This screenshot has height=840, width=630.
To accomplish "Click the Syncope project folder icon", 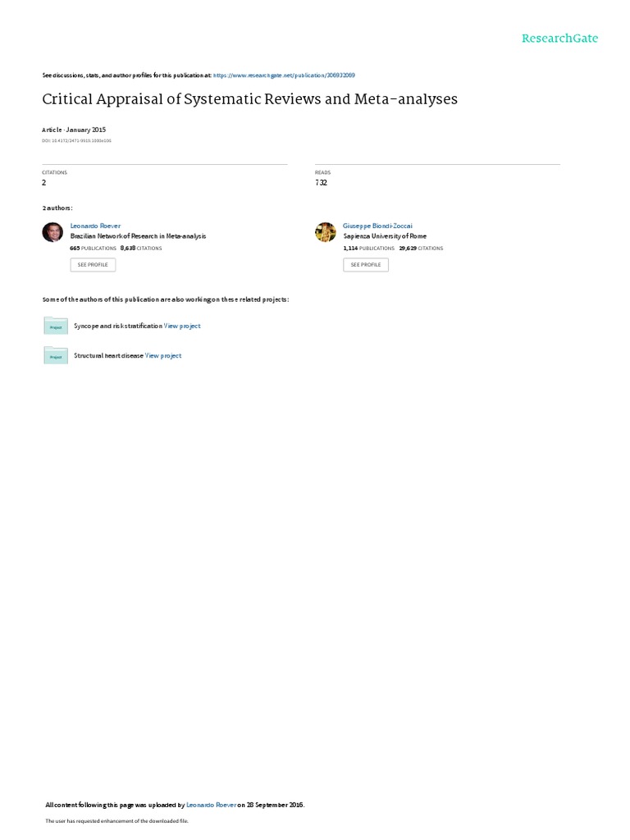I will click(x=56, y=326).
